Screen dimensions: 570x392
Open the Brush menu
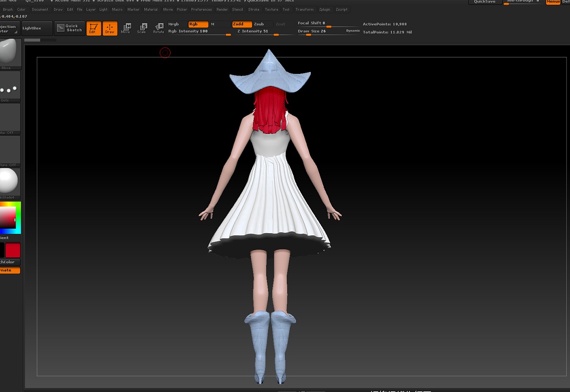8,9
